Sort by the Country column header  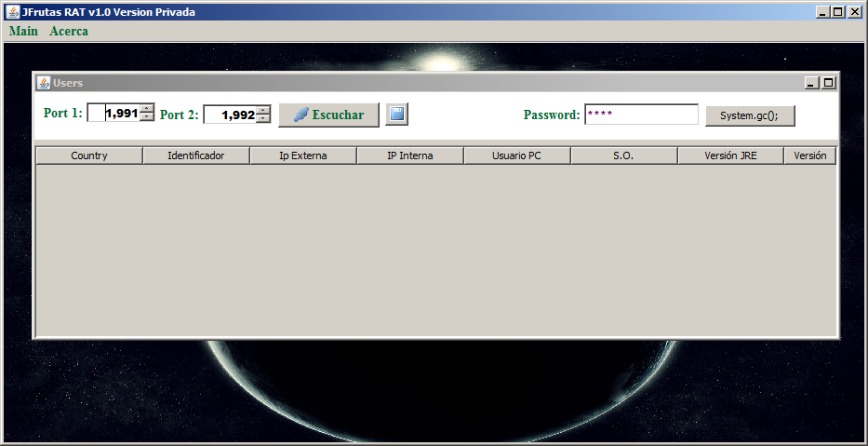coord(89,155)
